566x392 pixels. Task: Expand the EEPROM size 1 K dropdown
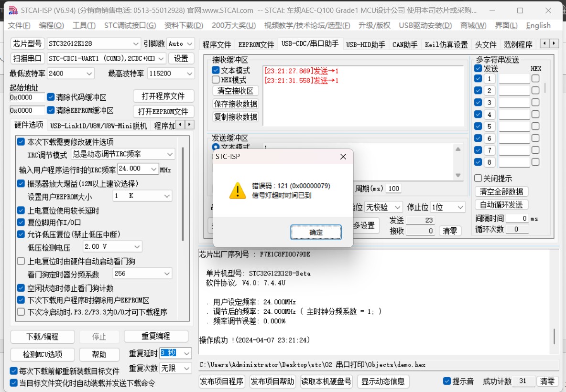167,196
